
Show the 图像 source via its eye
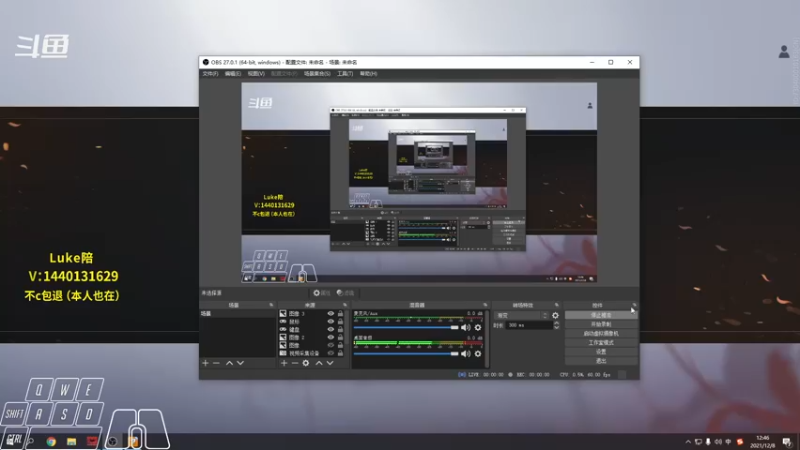(x=331, y=345)
